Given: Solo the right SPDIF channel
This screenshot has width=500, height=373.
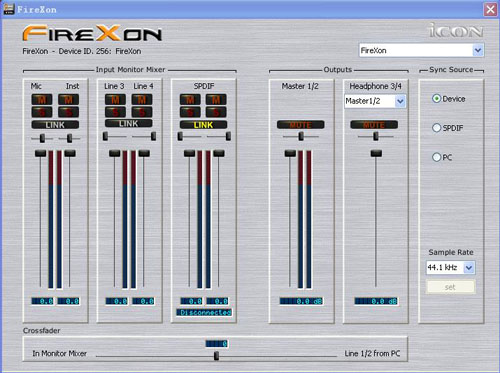Looking at the screenshot, I should click(216, 112).
